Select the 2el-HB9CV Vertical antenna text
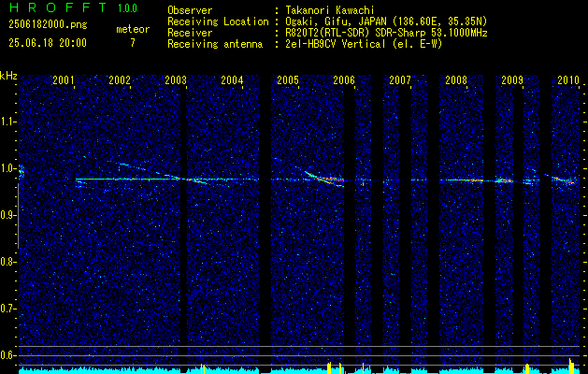 coord(364,44)
